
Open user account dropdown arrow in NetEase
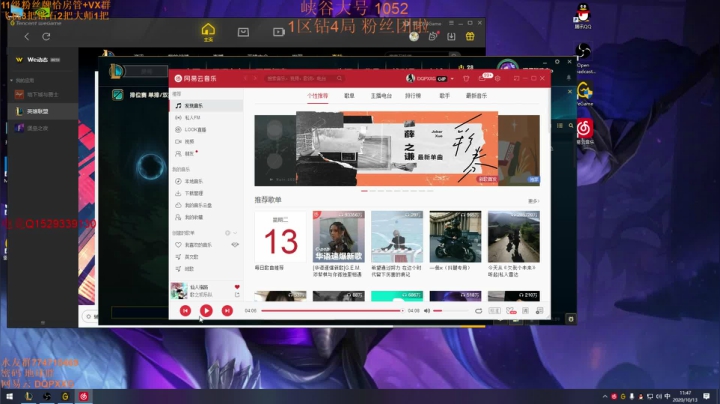pyautogui.click(x=452, y=79)
